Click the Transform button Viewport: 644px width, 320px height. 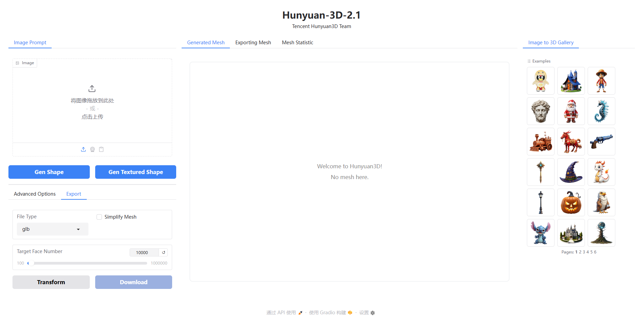coord(51,282)
